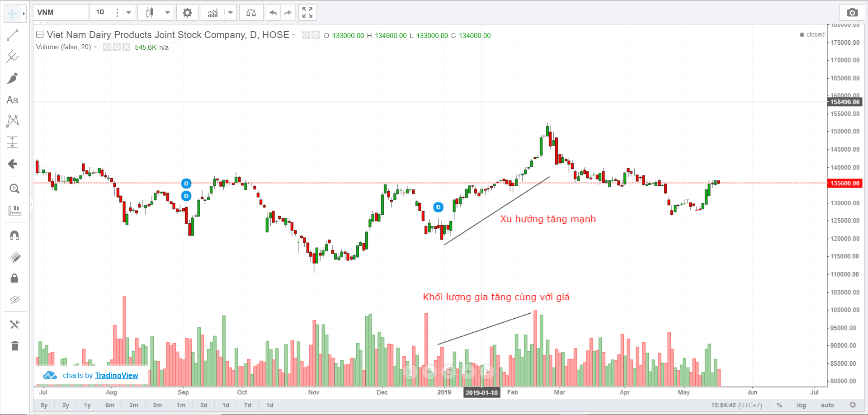868x415 pixels.
Task: Open the bar style dropdown arrow
Action: click(168, 13)
